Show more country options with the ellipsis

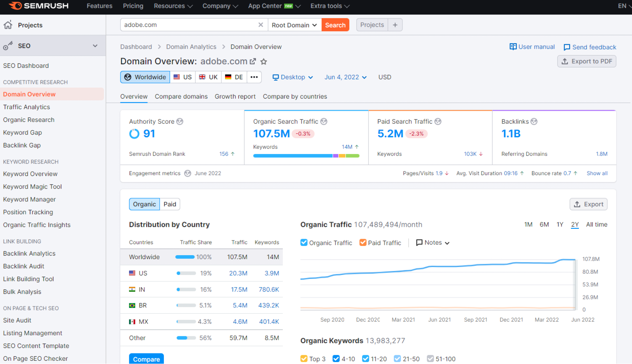254,77
